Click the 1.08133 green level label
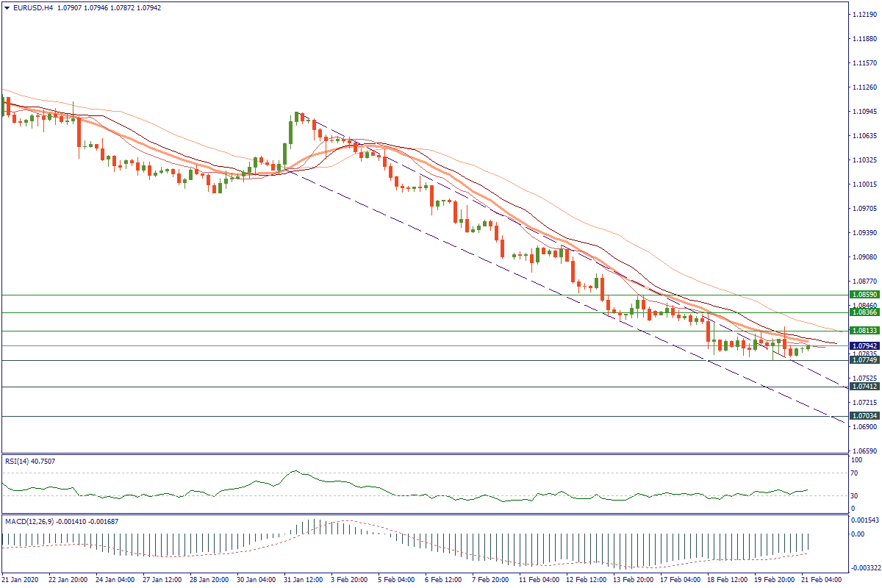882x588 pixels. pyautogui.click(x=864, y=331)
